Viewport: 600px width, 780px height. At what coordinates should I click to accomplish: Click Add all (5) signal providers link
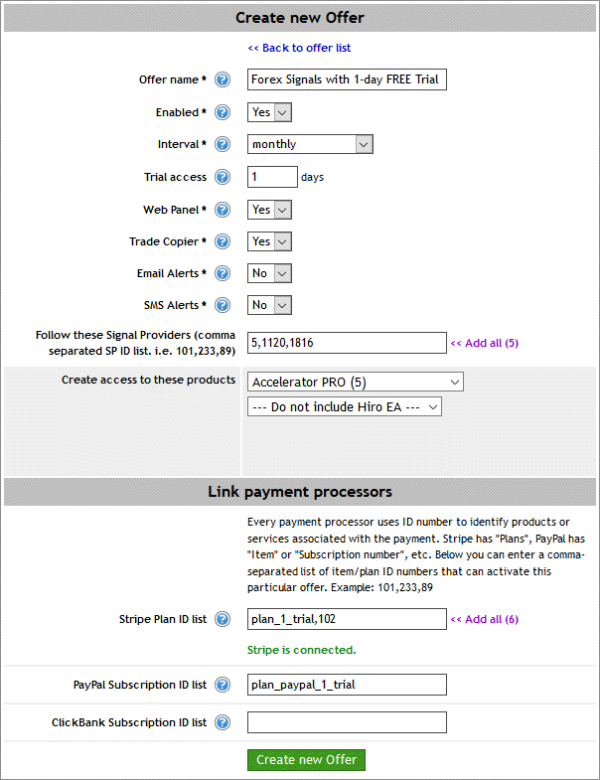click(x=484, y=343)
